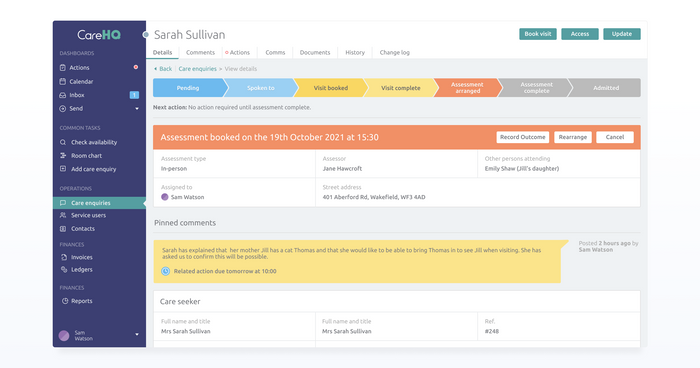Click the Inbox tray icon
This screenshot has height=368, width=700.
(62, 95)
